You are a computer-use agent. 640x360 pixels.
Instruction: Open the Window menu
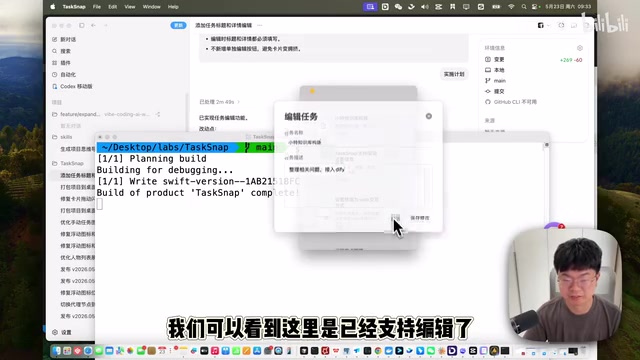[151, 7]
